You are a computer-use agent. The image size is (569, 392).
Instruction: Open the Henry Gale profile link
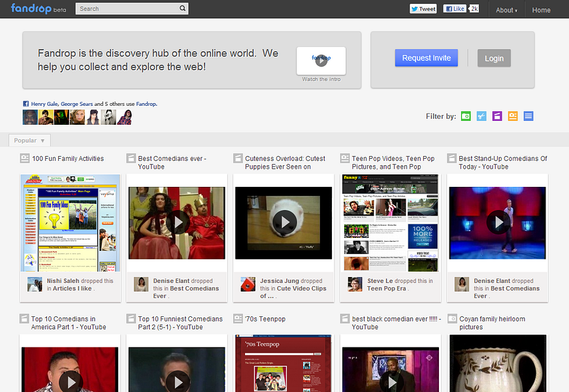pos(44,104)
